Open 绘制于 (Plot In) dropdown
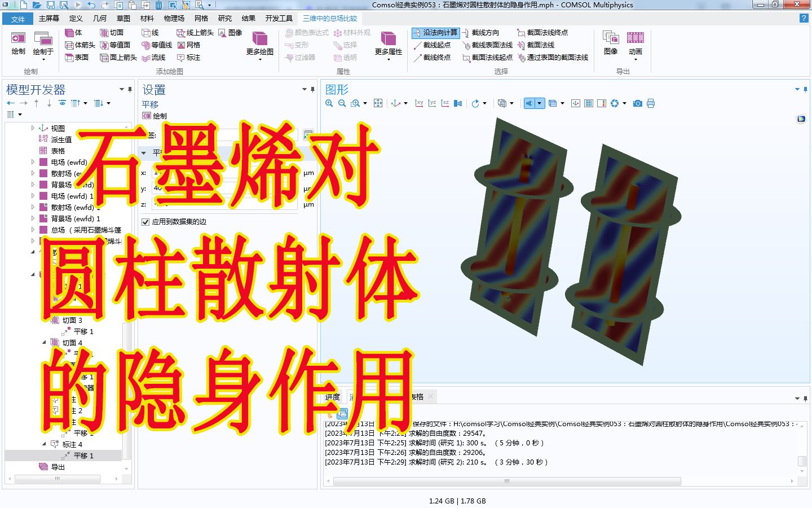The width and height of the screenshot is (812, 508). point(43,45)
